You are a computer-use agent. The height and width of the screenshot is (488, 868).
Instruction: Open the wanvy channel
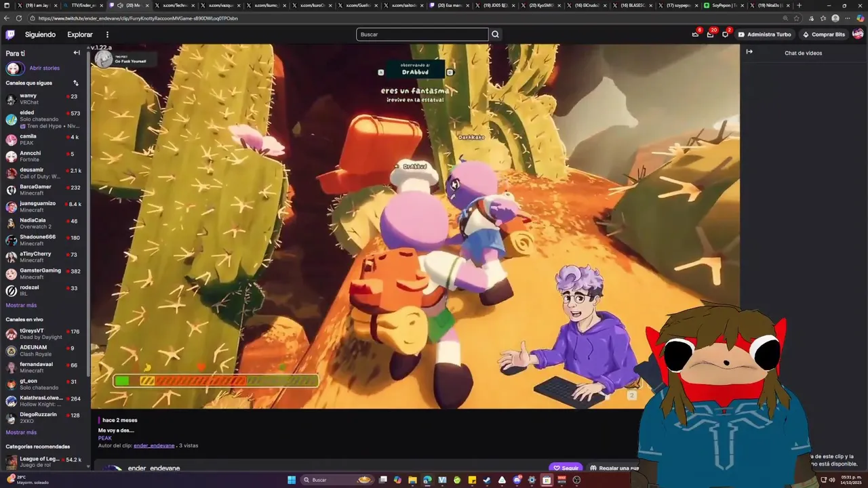tap(44, 99)
